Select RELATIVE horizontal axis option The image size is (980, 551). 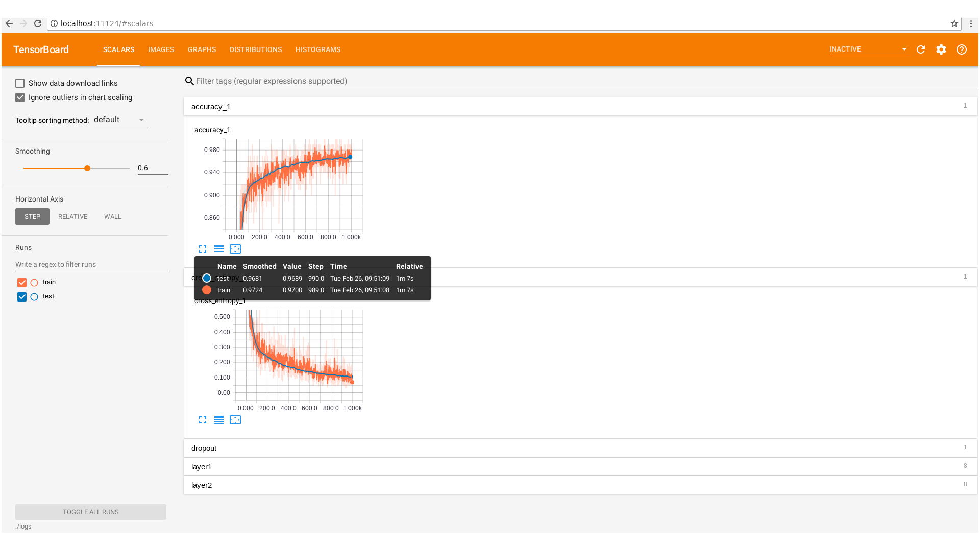coord(72,217)
